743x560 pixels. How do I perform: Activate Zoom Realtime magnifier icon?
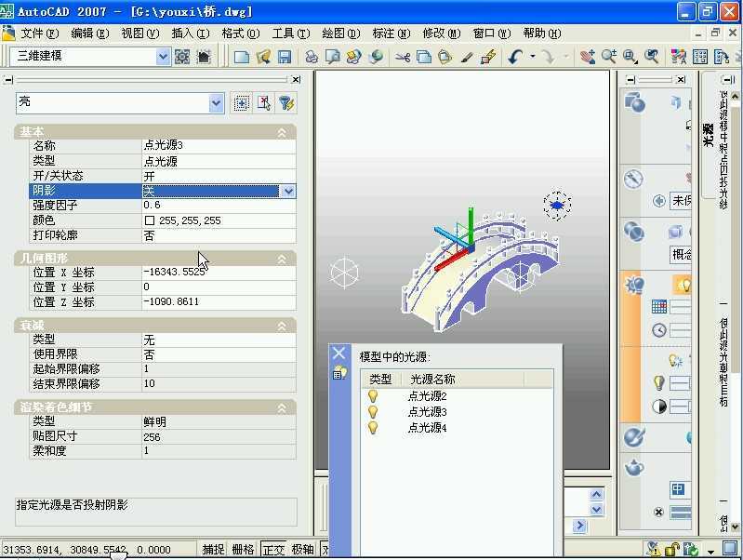point(609,57)
